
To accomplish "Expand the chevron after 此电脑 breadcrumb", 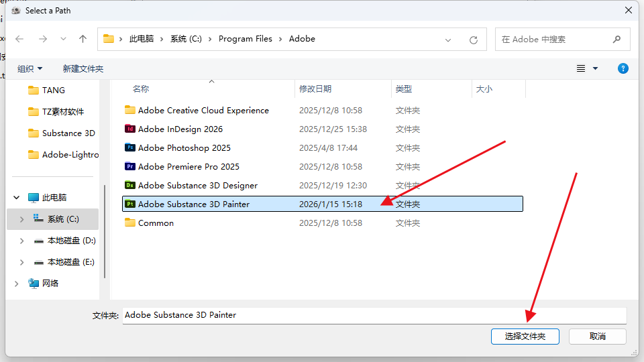I will point(162,39).
